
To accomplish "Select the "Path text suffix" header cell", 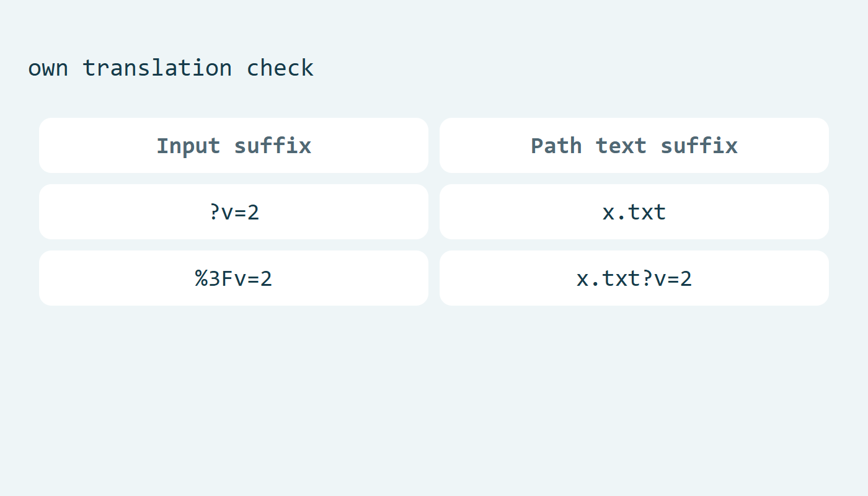I will 634,145.
